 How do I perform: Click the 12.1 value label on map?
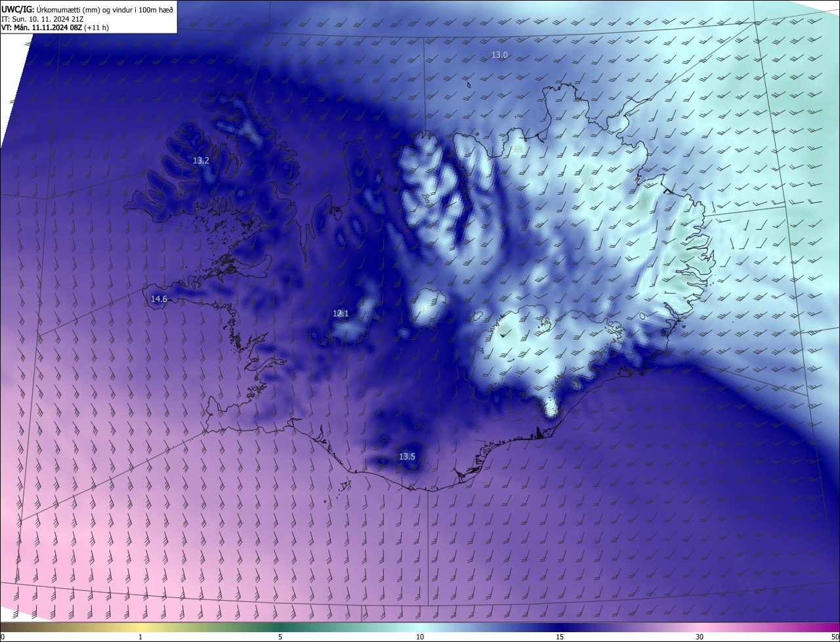click(x=341, y=314)
